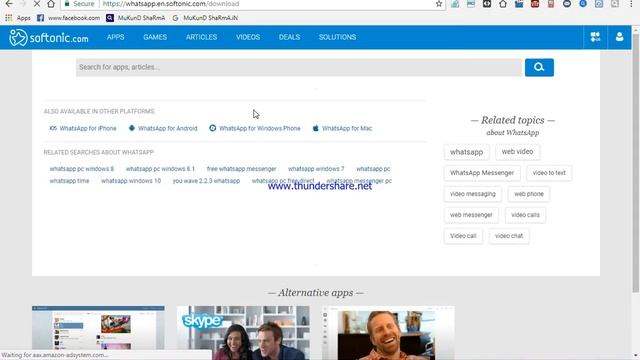Click the red extension icon in toolbar

[535, 4]
